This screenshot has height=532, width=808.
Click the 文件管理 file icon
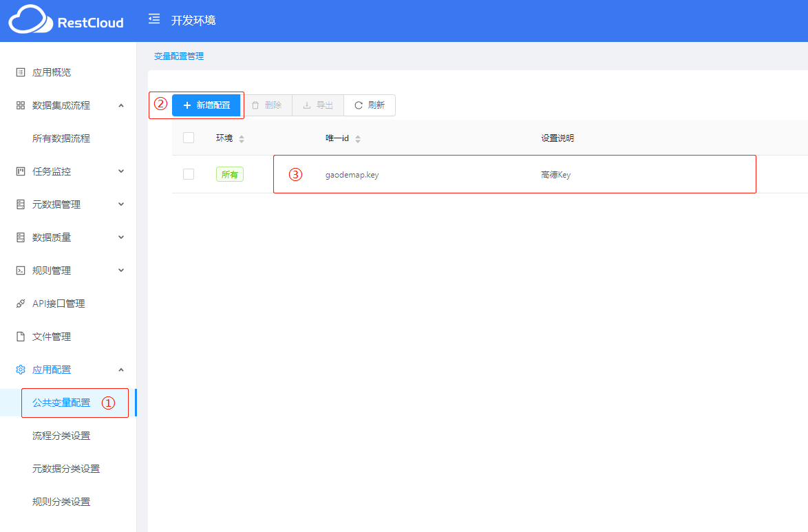[21, 337]
